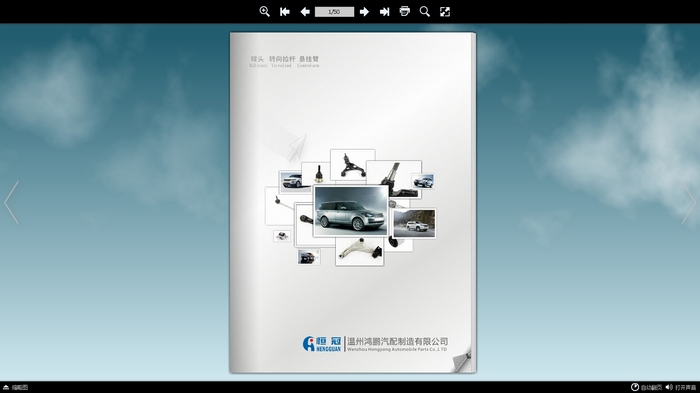Click the HENGGUAN company logo
Image resolution: width=700 pixels, height=393 pixels.
coord(322,344)
